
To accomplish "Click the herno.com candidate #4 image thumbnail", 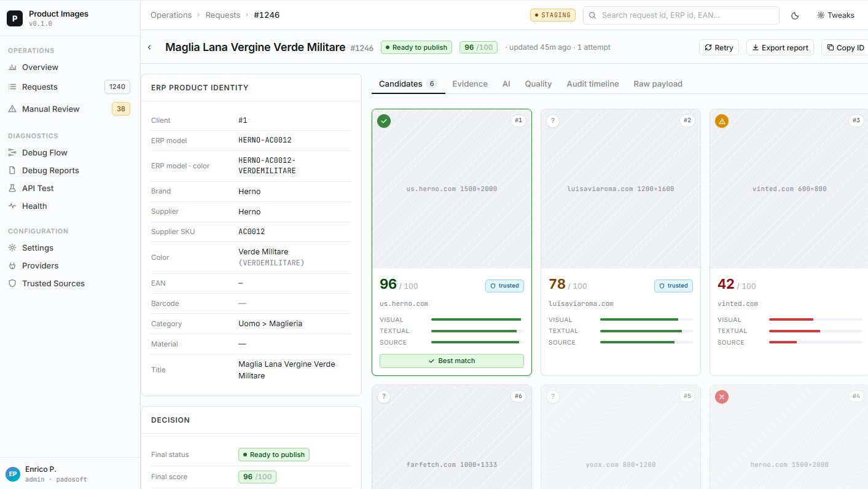I will tap(789, 437).
